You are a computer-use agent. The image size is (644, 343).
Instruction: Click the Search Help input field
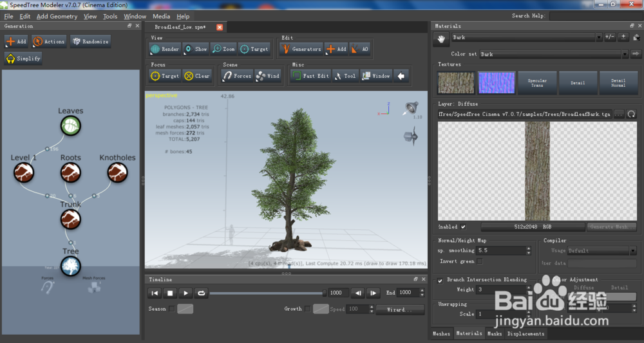click(x=596, y=16)
